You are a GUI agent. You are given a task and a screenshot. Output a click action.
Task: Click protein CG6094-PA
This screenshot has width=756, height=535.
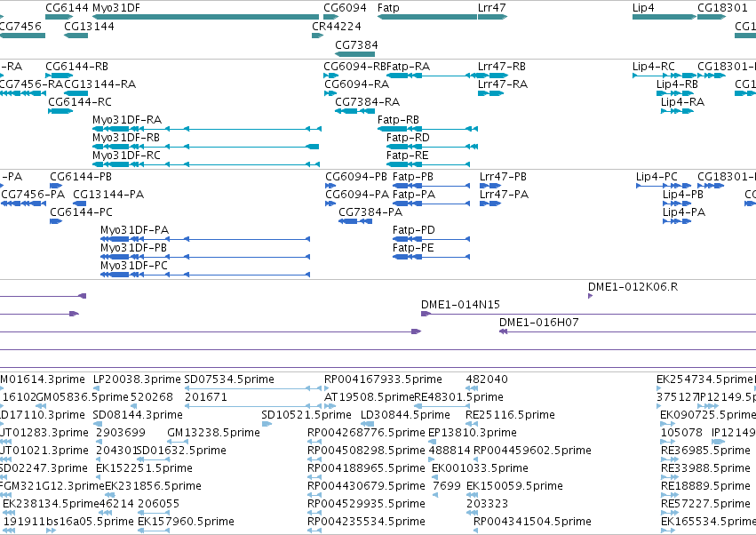tap(330, 204)
